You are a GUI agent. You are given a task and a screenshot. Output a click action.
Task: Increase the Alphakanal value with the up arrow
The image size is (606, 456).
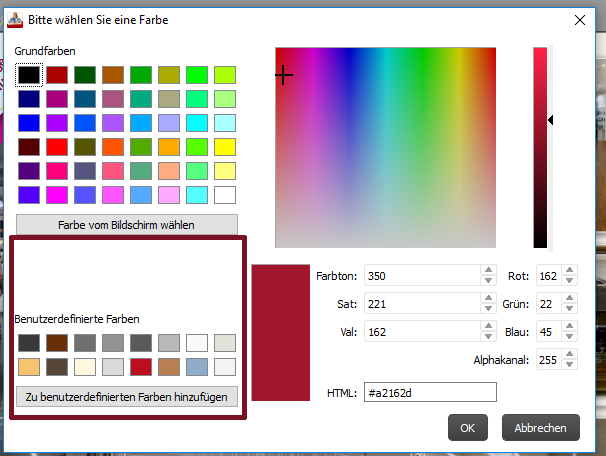click(x=569, y=354)
